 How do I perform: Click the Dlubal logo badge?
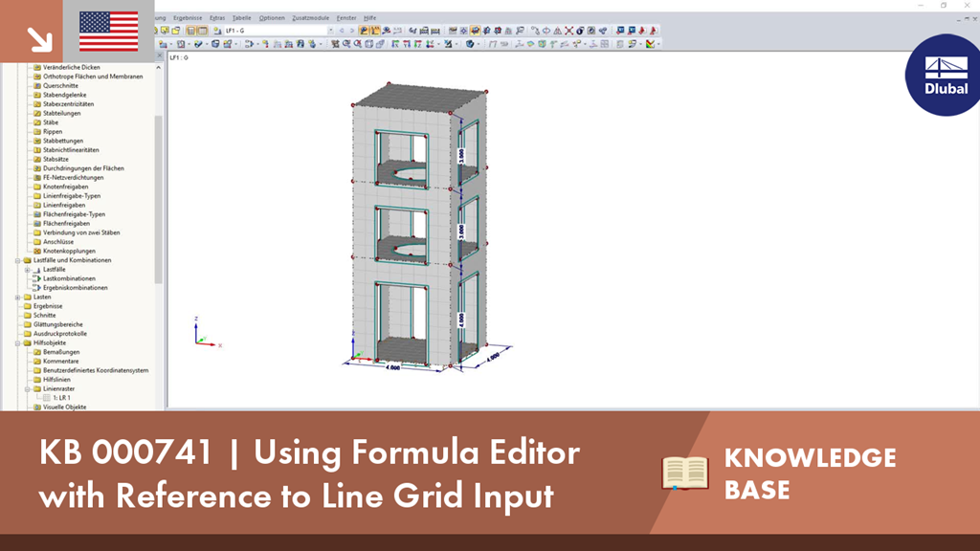tap(944, 75)
